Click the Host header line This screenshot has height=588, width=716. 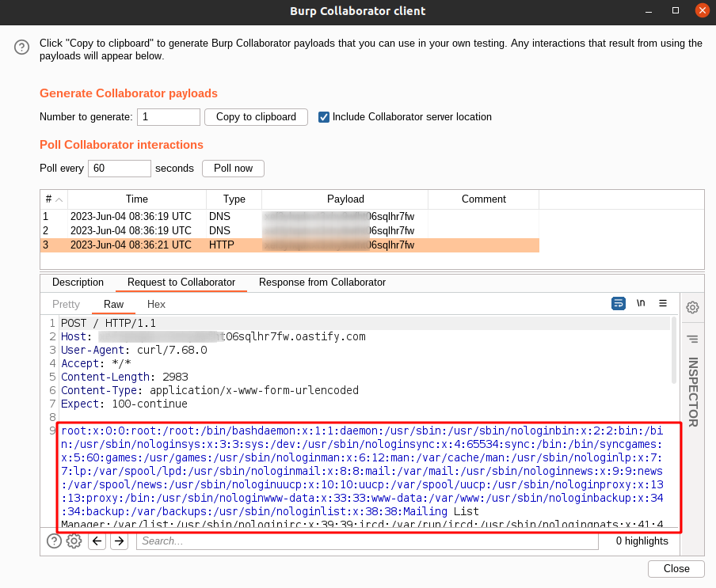(x=213, y=337)
